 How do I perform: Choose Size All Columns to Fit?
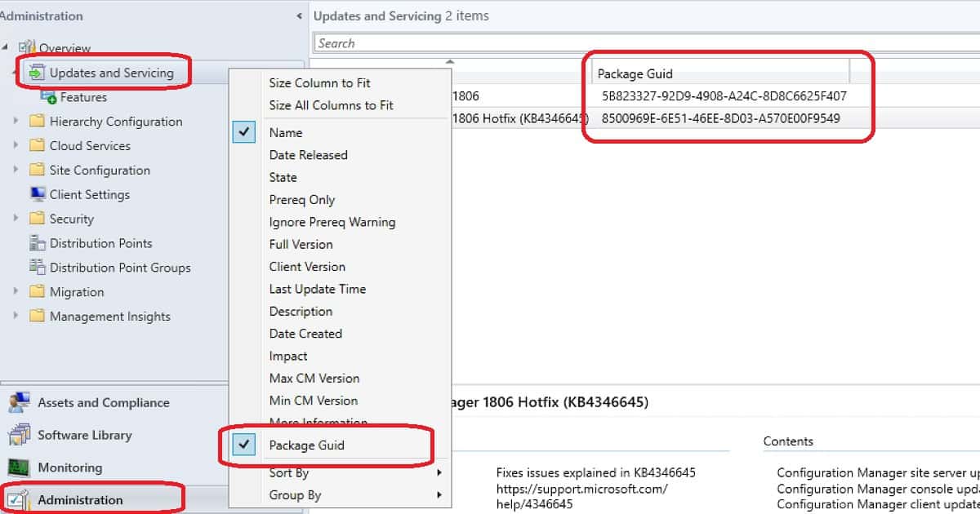pos(332,105)
